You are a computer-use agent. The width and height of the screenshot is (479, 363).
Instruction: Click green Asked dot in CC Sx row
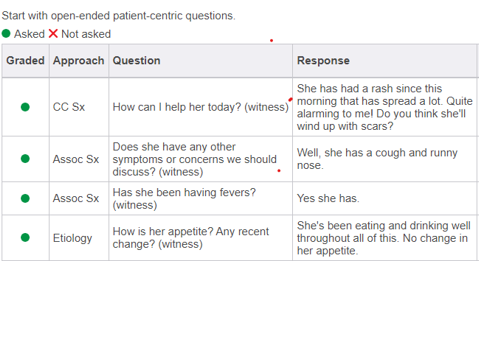tap(25, 107)
